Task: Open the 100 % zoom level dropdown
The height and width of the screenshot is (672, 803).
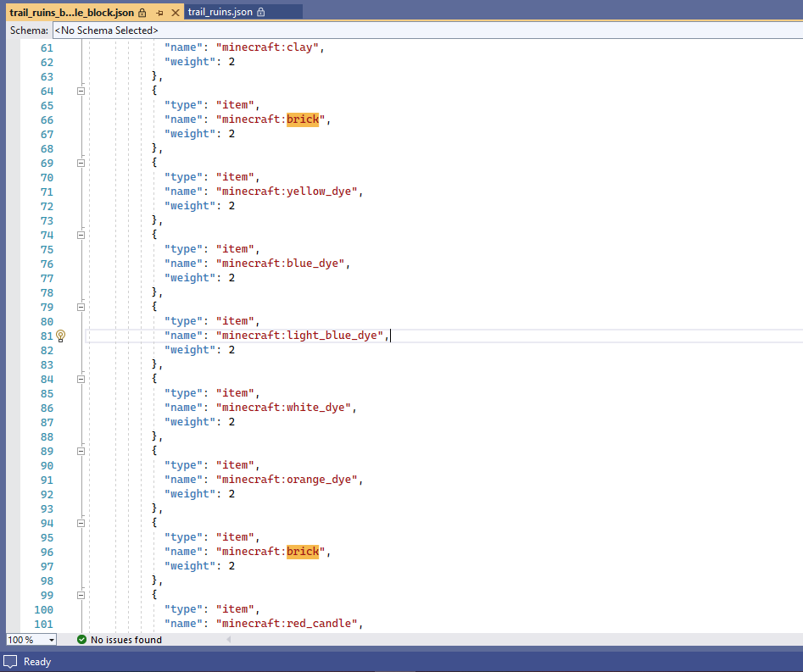Action: pos(51,640)
